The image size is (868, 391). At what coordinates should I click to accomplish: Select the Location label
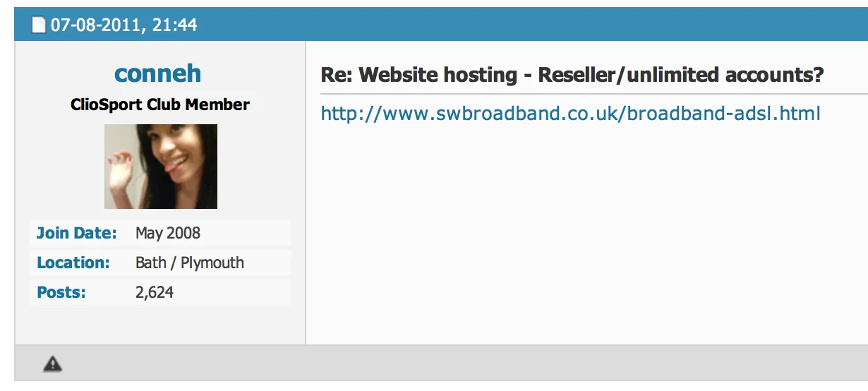[x=73, y=263]
